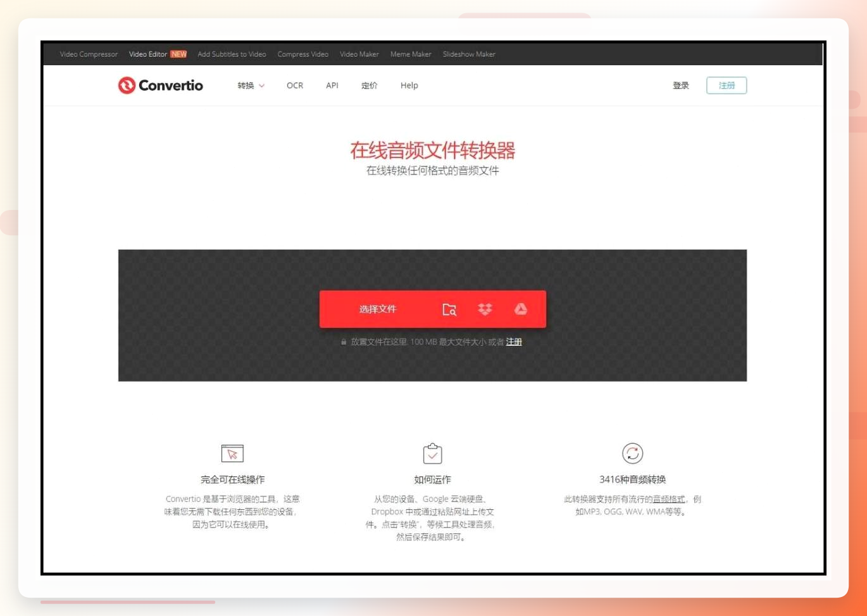Click the subtitle 在线转换任何格式的音频文件
The width and height of the screenshot is (867, 616).
tap(433, 171)
